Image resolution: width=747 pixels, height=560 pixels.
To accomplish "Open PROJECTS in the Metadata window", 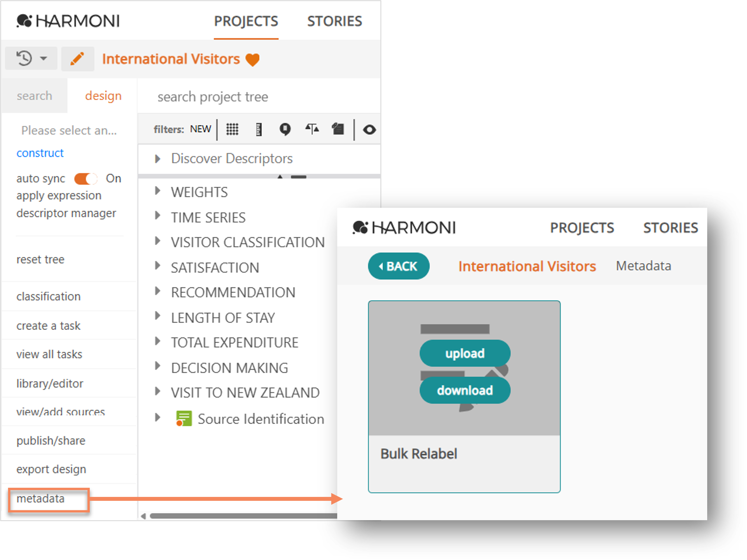I will [x=582, y=228].
